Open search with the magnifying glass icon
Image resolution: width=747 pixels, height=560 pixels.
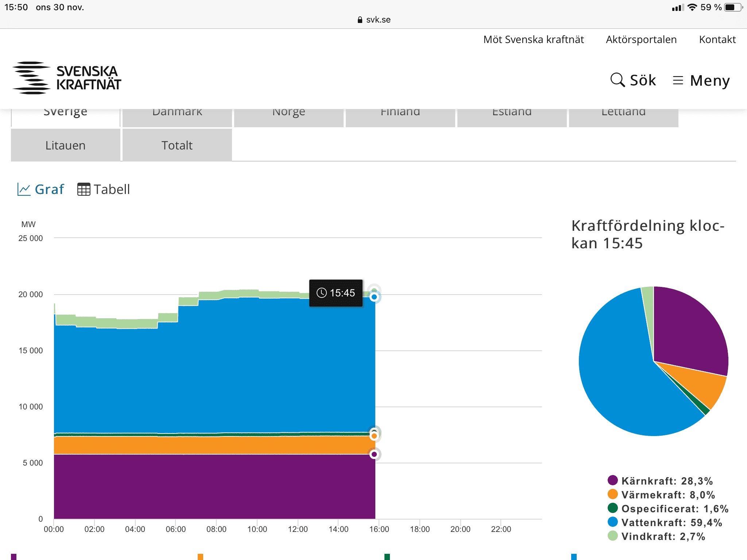tap(617, 80)
